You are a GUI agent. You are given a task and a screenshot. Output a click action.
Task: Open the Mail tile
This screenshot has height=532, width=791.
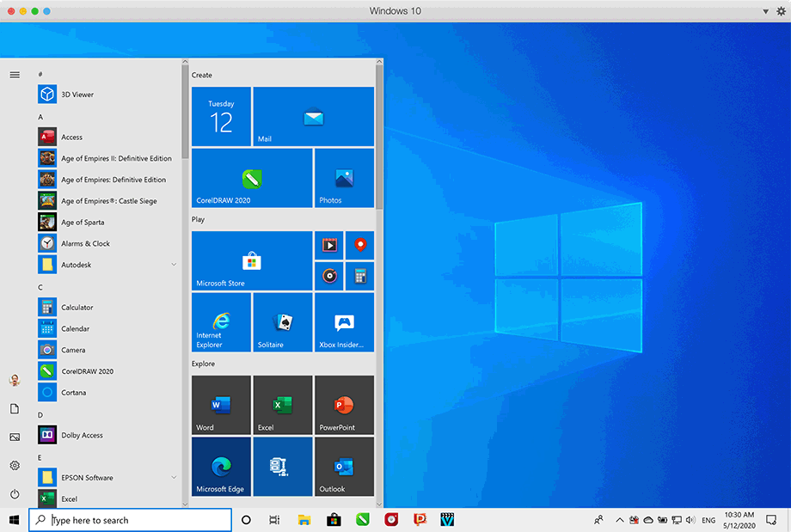(x=313, y=117)
